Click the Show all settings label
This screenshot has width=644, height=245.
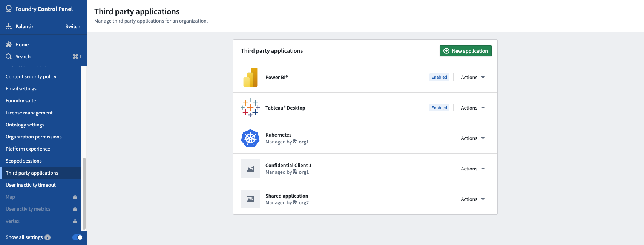24,237
